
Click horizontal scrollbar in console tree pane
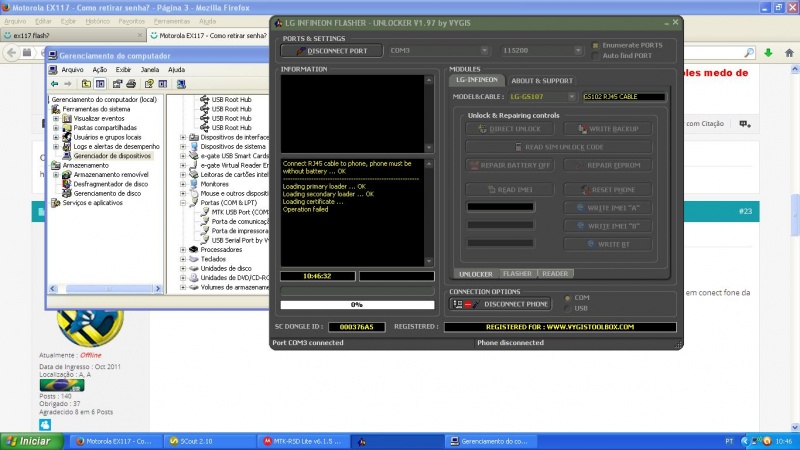[x=106, y=289]
